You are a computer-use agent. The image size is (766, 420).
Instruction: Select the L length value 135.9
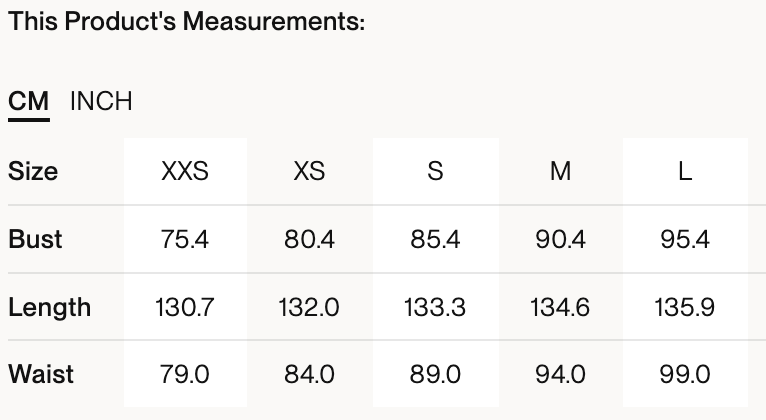click(685, 307)
